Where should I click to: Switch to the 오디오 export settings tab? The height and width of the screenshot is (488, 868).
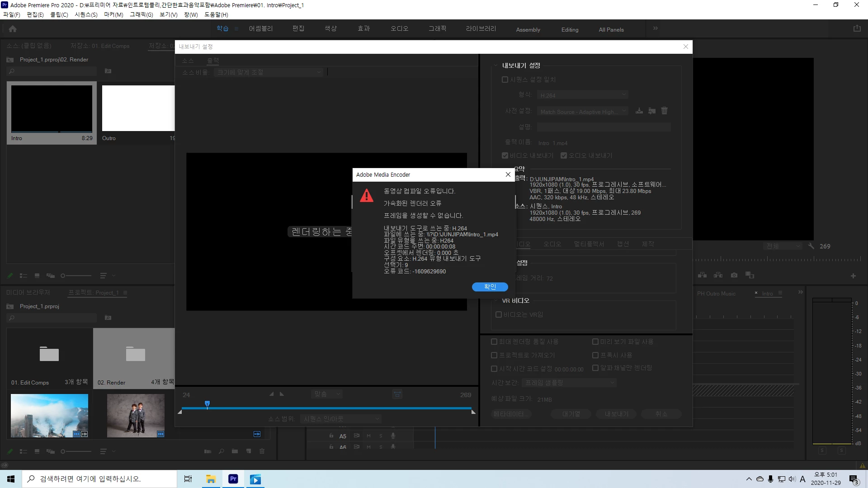tap(552, 244)
